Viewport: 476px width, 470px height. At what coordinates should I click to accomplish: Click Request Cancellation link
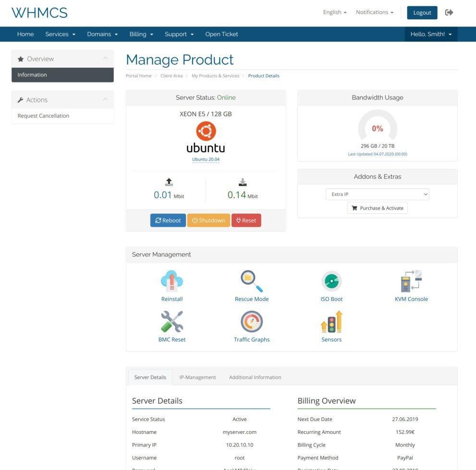tap(43, 116)
